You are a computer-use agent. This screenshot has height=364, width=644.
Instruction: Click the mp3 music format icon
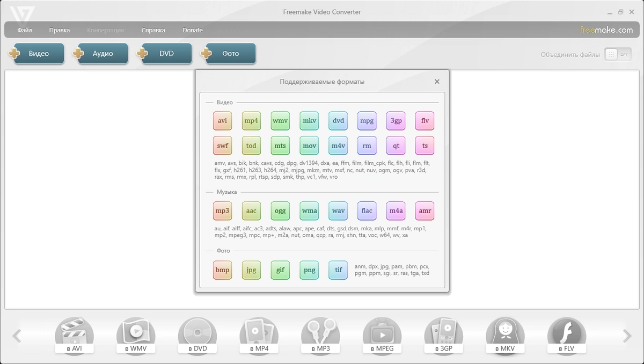(222, 211)
